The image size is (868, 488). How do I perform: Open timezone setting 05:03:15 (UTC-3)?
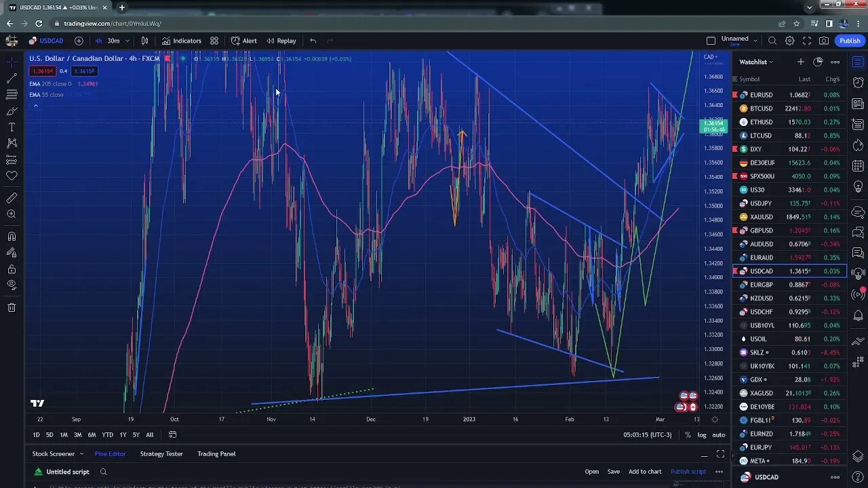tap(648, 434)
